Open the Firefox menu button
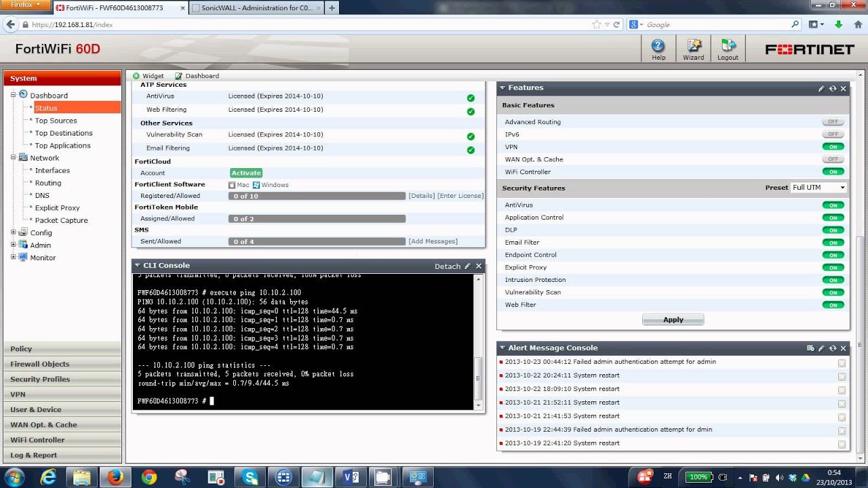868x488 pixels. (24, 5)
